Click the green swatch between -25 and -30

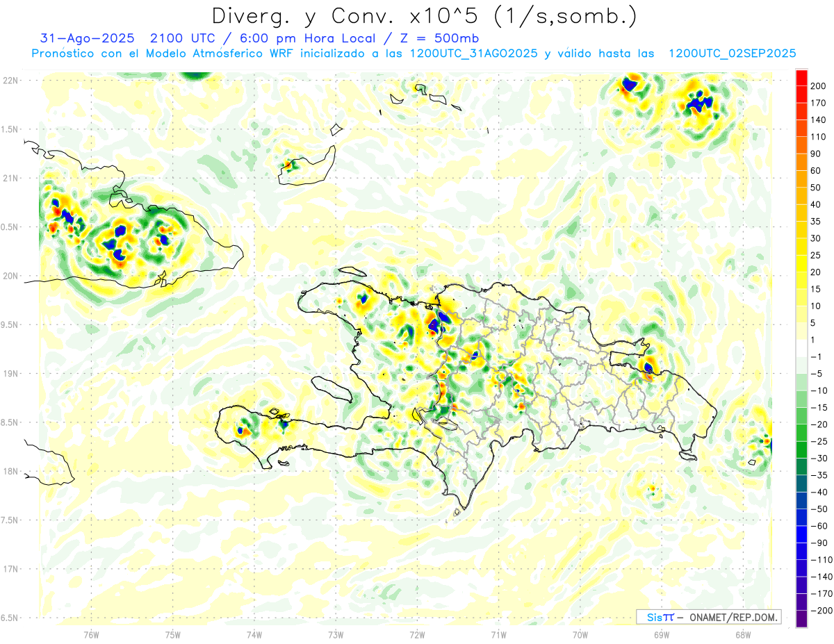pos(802,449)
